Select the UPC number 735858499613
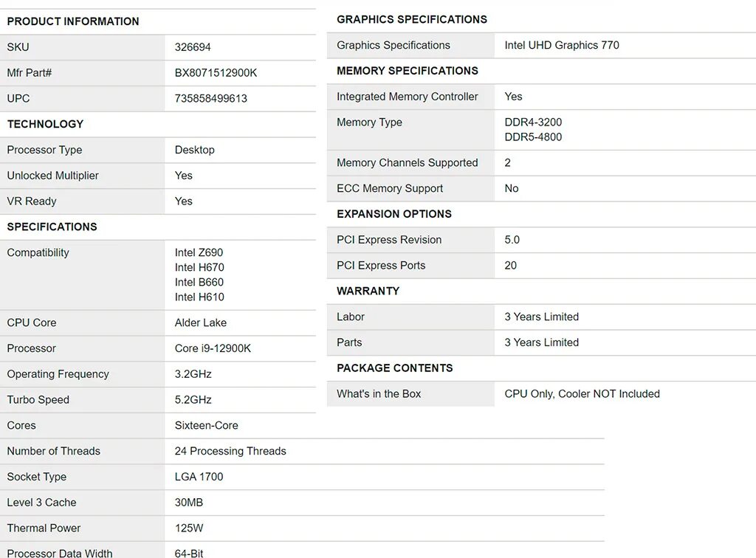Screen dimensions: 756x558 (x=210, y=98)
